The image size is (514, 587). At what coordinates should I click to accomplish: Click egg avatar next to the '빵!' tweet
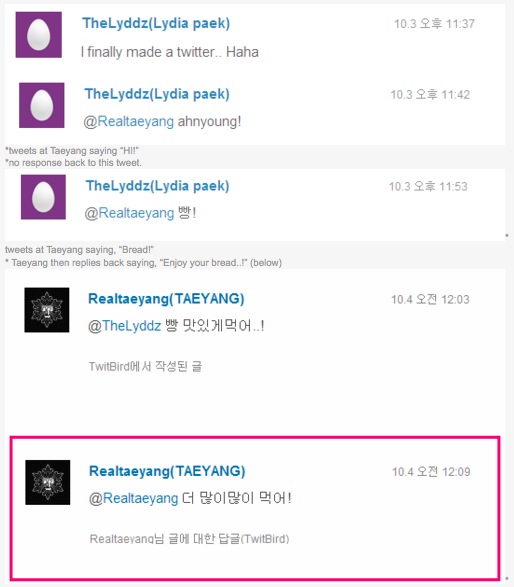43,197
